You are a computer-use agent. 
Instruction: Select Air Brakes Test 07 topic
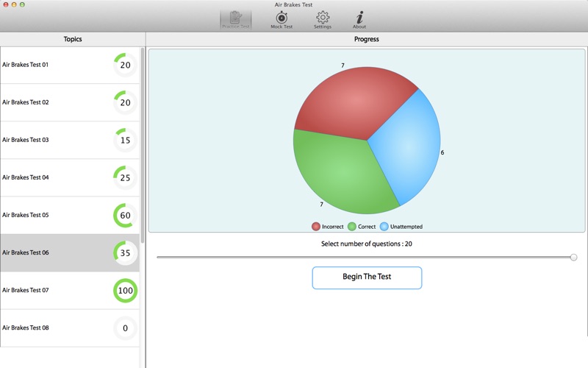[70, 290]
